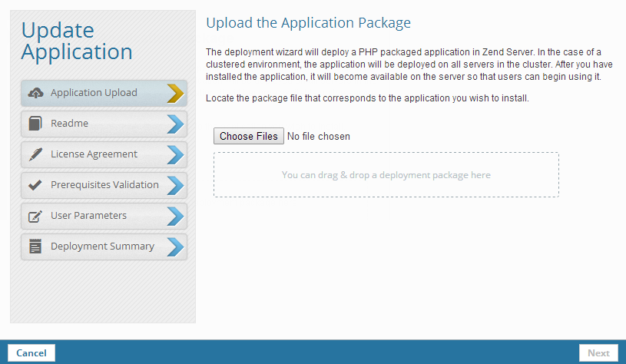Open the Readme wizard step

[69, 124]
